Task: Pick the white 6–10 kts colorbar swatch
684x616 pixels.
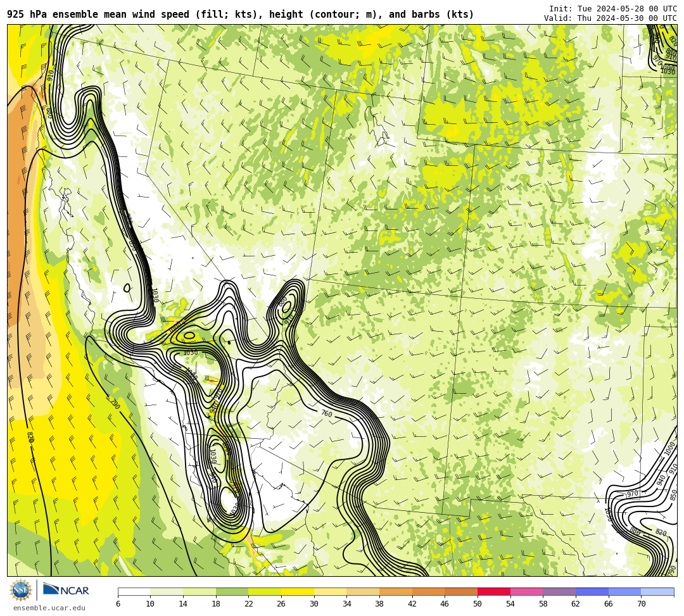Action: pyautogui.click(x=134, y=591)
